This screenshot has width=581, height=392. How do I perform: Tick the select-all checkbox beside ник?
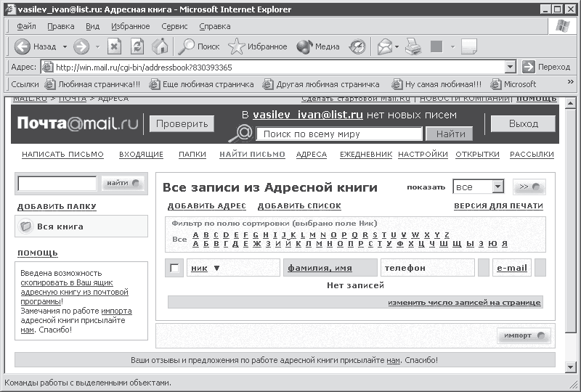coord(174,268)
